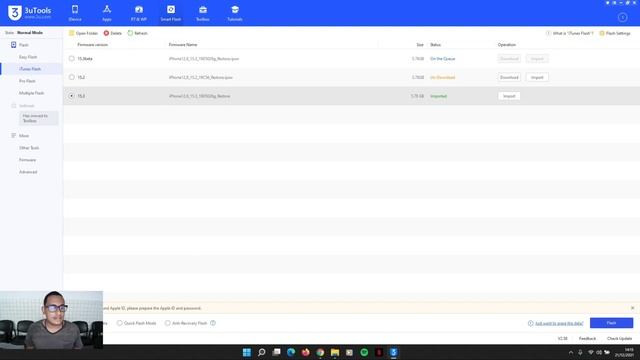This screenshot has height=360, width=640.
Task: Open Other Tools in the sidebar
Action: coord(29,148)
